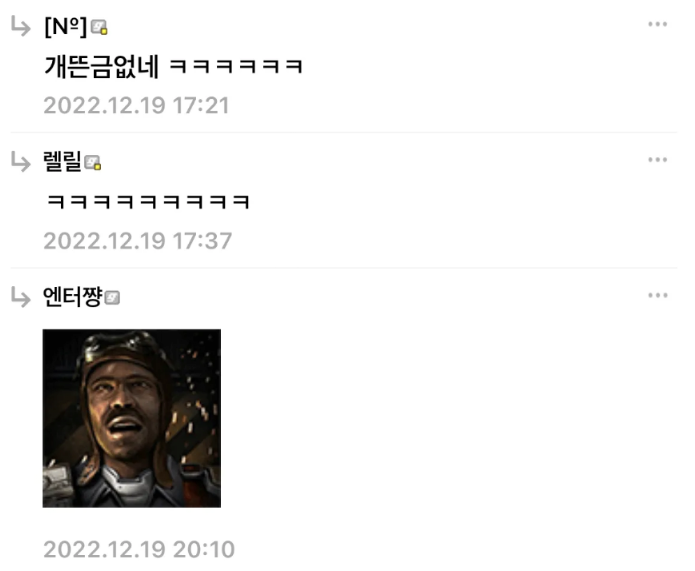695x571 pixels.
Task: Click the timestamp 2022.12.19 17:37
Action: pyautogui.click(x=137, y=241)
